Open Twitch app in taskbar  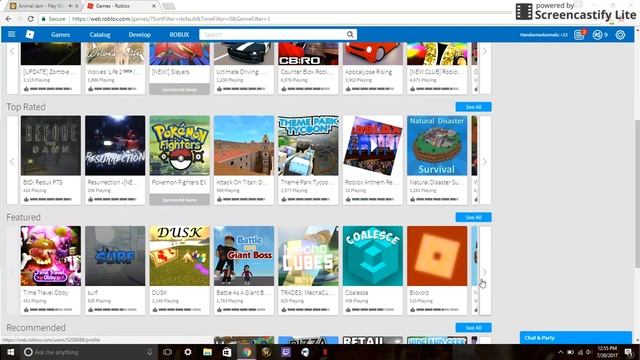(x=286, y=352)
